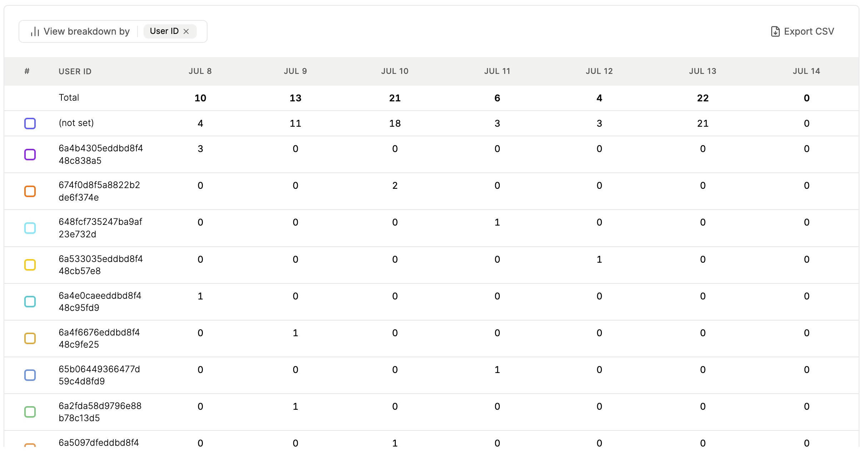This screenshot has width=868, height=464.
Task: Click the USER ID column header
Action: tap(75, 71)
